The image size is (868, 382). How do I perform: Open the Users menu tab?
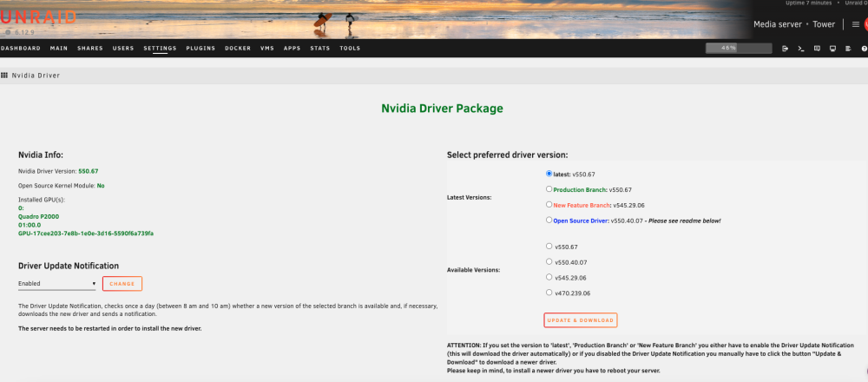pos(123,48)
